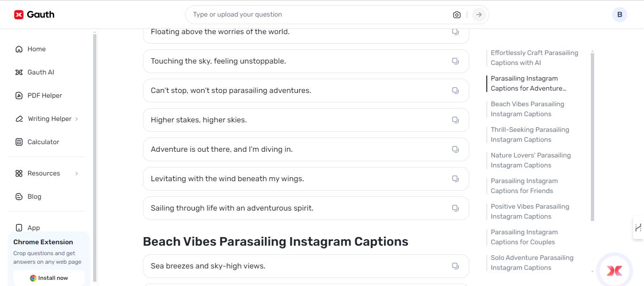Select PDF Helper in the sidebar

pos(45,95)
